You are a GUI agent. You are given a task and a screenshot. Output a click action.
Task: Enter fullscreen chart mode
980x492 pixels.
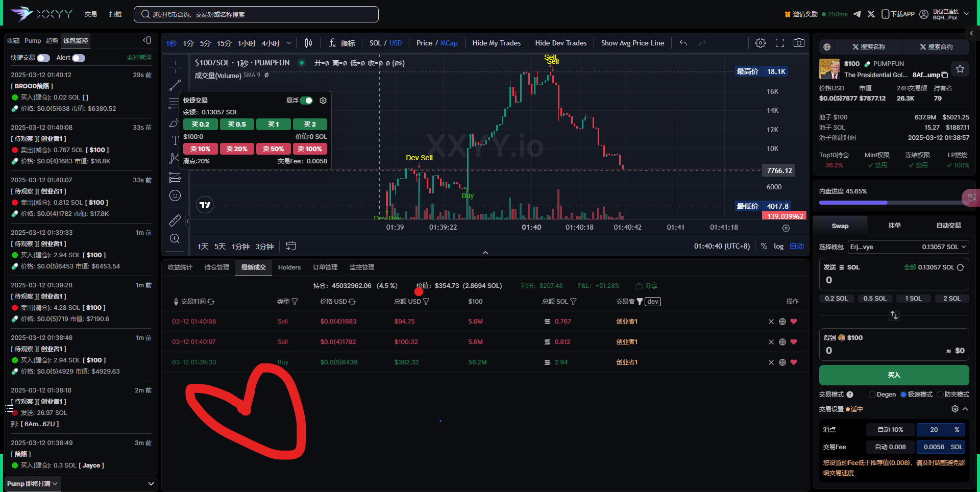point(779,43)
